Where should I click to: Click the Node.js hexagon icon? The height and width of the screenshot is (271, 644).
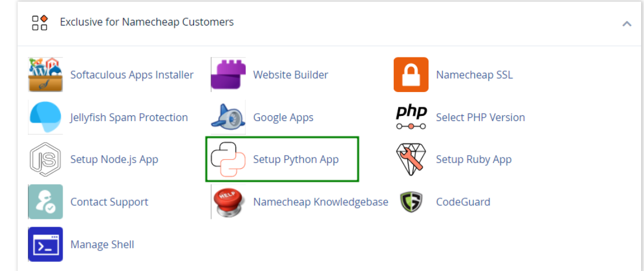point(45,160)
